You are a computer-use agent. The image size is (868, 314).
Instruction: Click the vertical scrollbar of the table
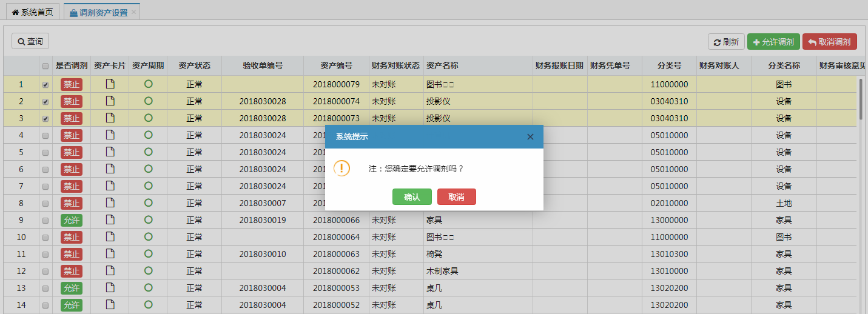coord(860,99)
